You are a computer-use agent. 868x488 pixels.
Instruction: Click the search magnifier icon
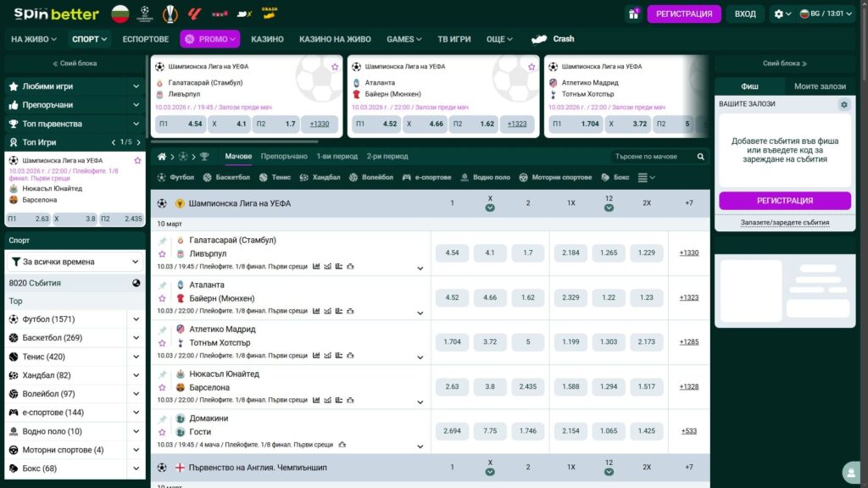[x=700, y=157]
